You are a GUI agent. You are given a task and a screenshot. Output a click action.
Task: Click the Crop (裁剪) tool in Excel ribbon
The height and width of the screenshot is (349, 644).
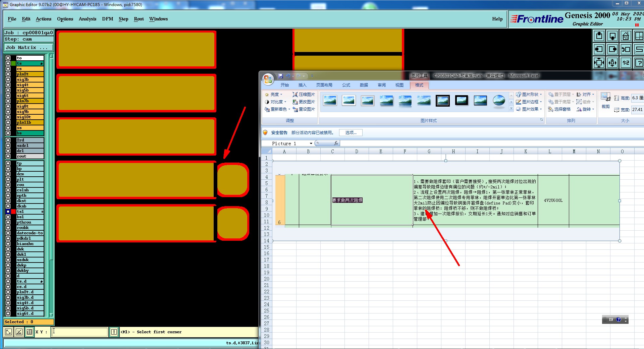coord(605,101)
